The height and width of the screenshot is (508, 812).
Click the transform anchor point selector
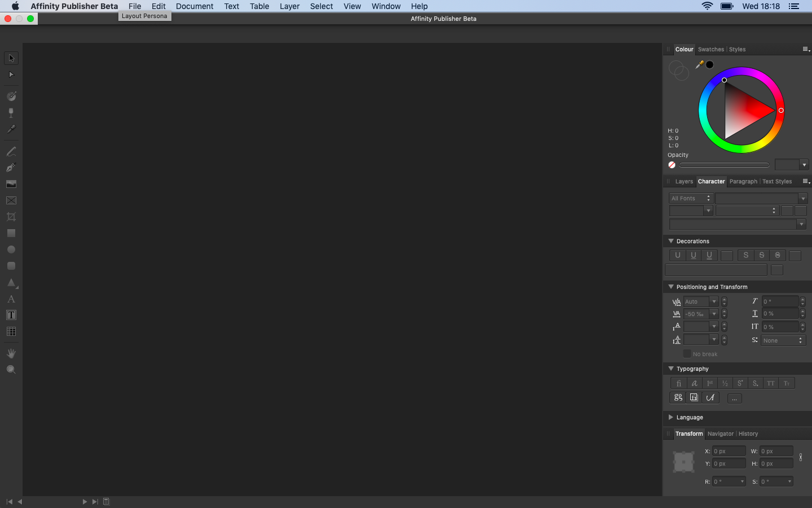[x=683, y=462]
